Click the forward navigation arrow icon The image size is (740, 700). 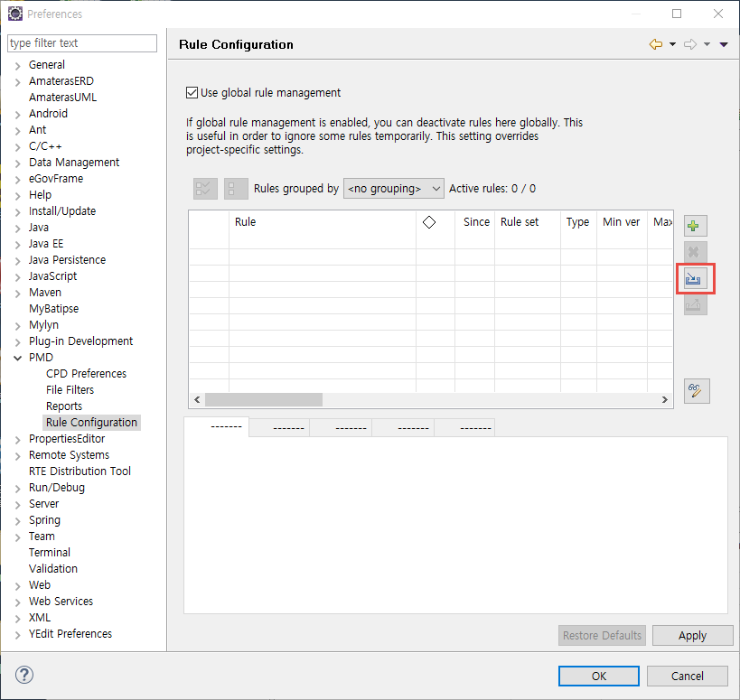(x=690, y=44)
